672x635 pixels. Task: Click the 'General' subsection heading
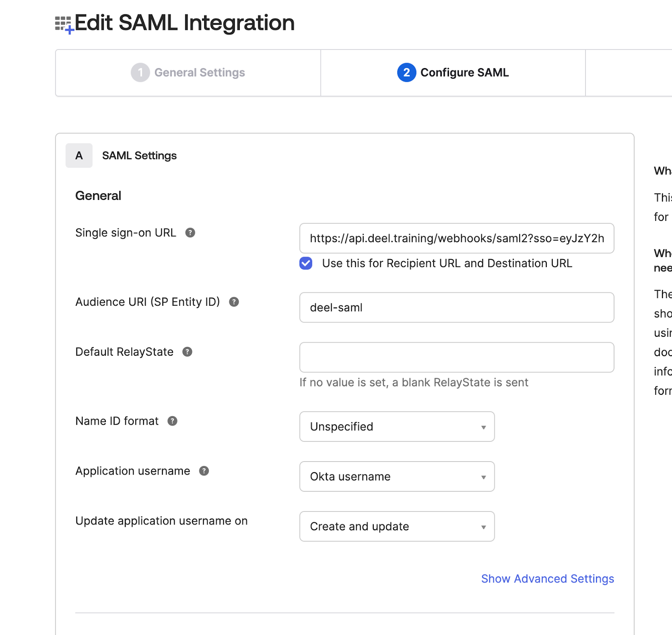[98, 196]
